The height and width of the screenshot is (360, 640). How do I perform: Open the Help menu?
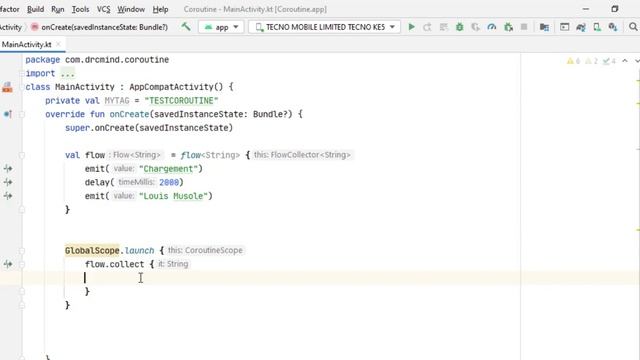[x=160, y=9]
